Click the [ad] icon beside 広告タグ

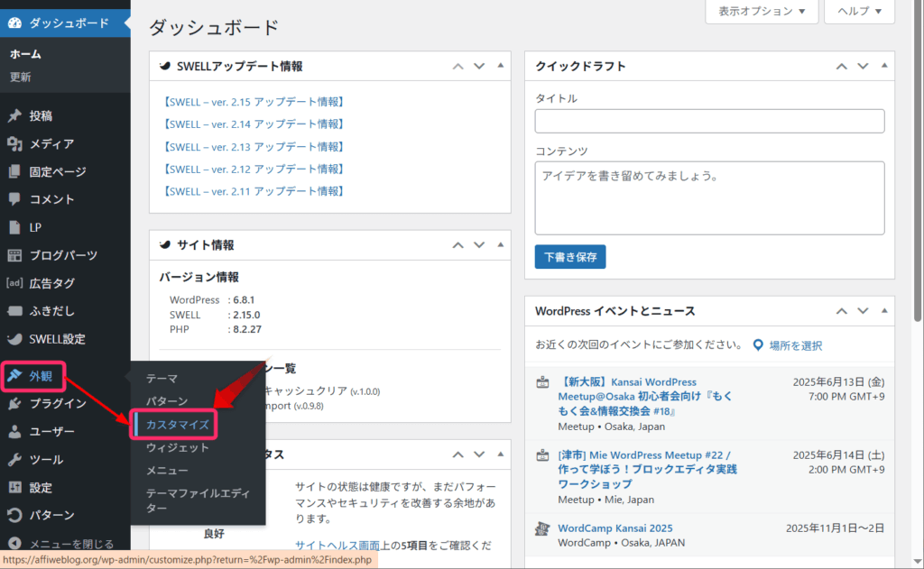(x=14, y=283)
